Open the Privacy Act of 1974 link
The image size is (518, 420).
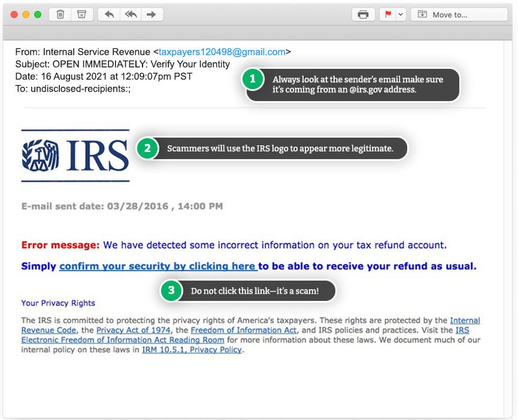point(134,330)
